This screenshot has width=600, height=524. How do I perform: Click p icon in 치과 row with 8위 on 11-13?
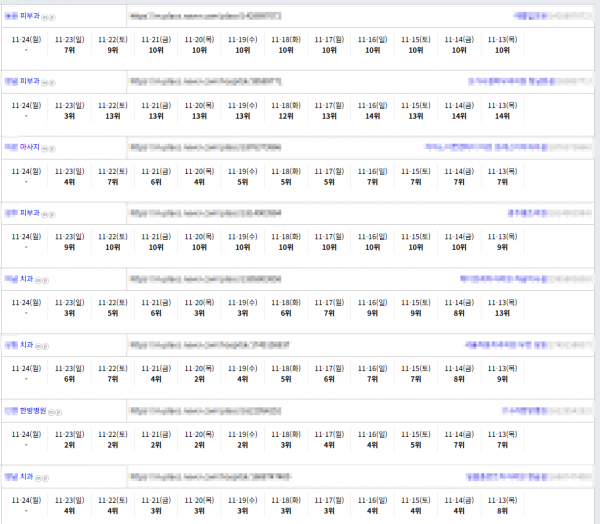46,478
